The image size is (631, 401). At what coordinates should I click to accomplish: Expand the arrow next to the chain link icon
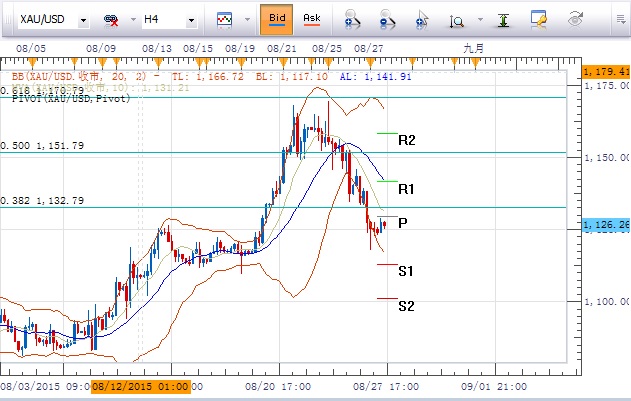click(x=133, y=19)
